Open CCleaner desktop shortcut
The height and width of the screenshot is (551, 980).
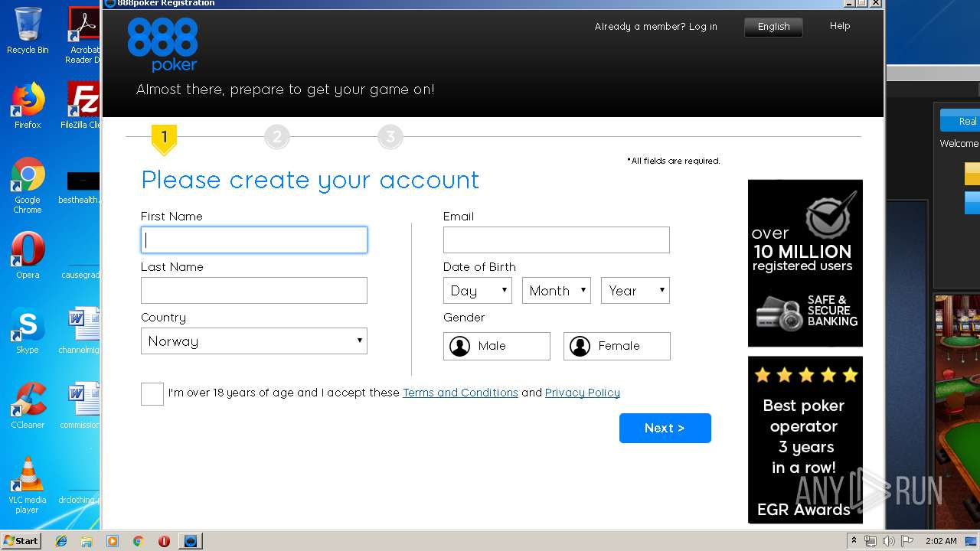tap(28, 406)
